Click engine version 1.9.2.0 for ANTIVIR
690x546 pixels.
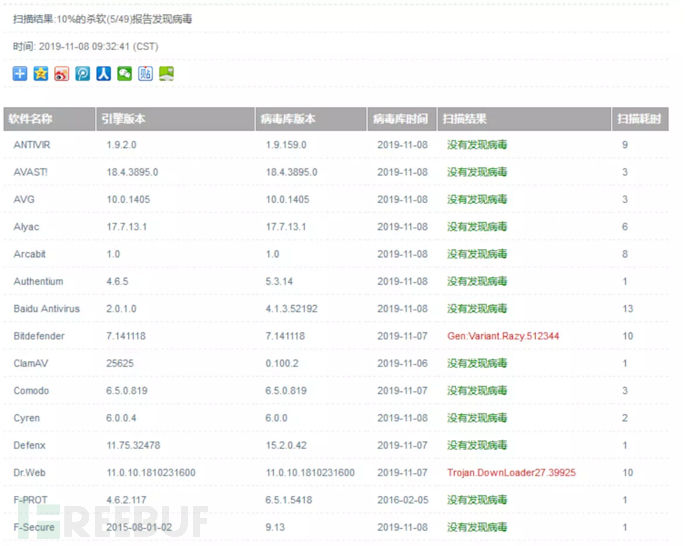point(121,145)
